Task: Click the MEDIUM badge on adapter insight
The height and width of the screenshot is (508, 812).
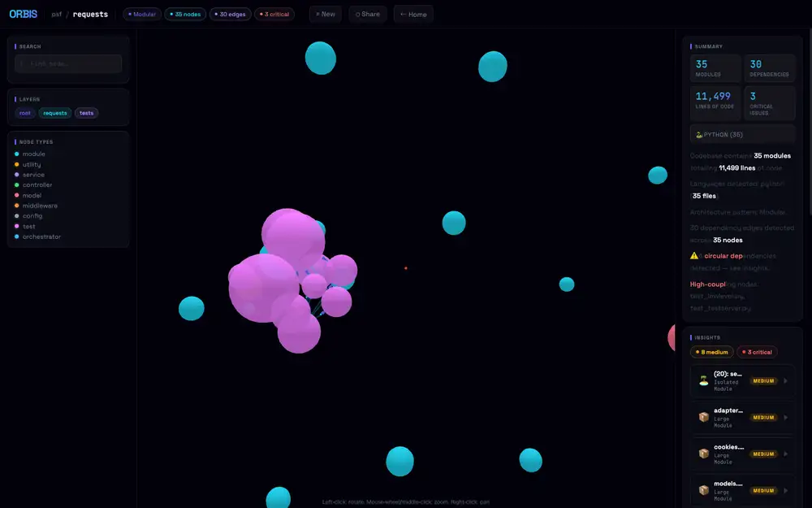Action: [x=763, y=417]
